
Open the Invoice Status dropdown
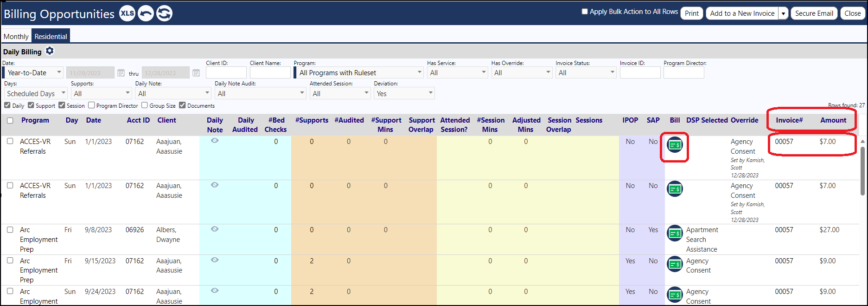point(586,72)
